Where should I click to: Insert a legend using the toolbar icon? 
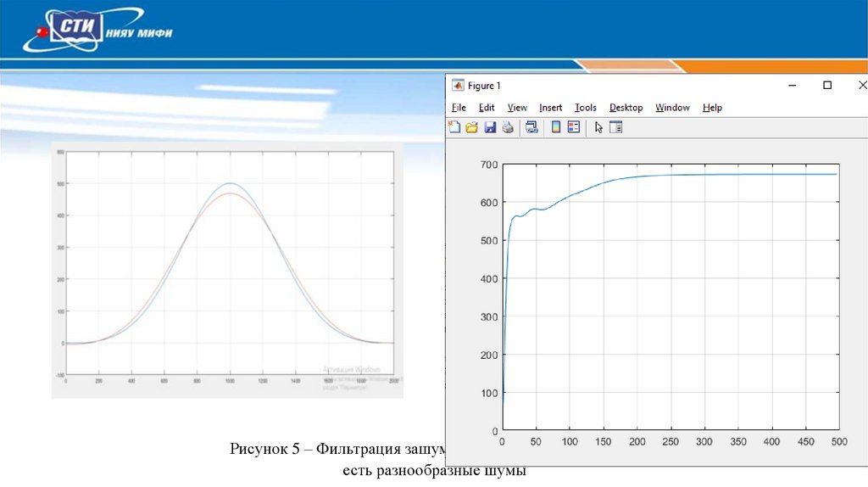click(574, 127)
